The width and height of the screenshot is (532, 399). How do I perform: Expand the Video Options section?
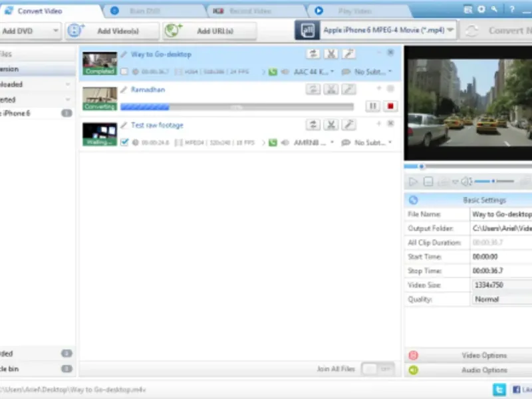469,355
